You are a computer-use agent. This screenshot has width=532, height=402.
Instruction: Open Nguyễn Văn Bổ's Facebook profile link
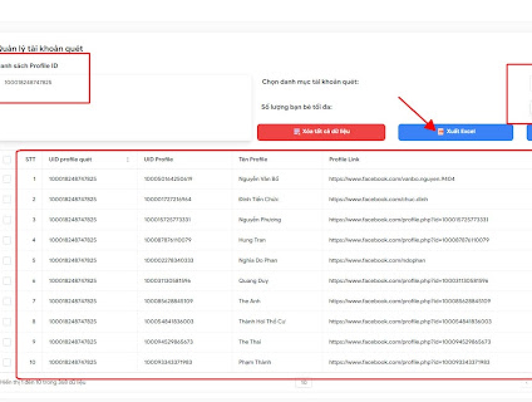click(391, 179)
